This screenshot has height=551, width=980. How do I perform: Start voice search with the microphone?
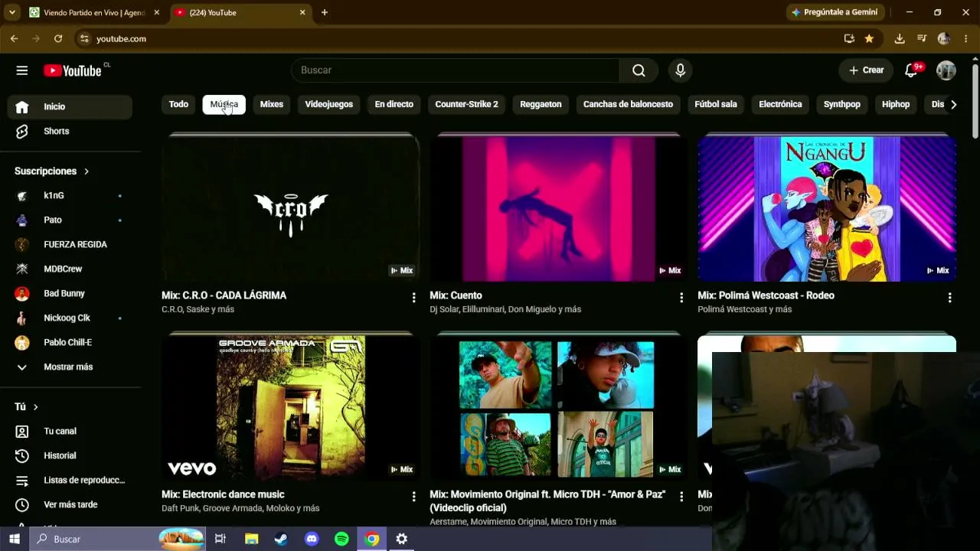pos(680,70)
